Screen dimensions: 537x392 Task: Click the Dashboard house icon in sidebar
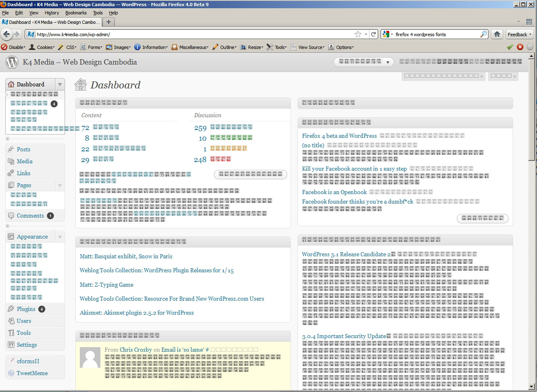12,84
